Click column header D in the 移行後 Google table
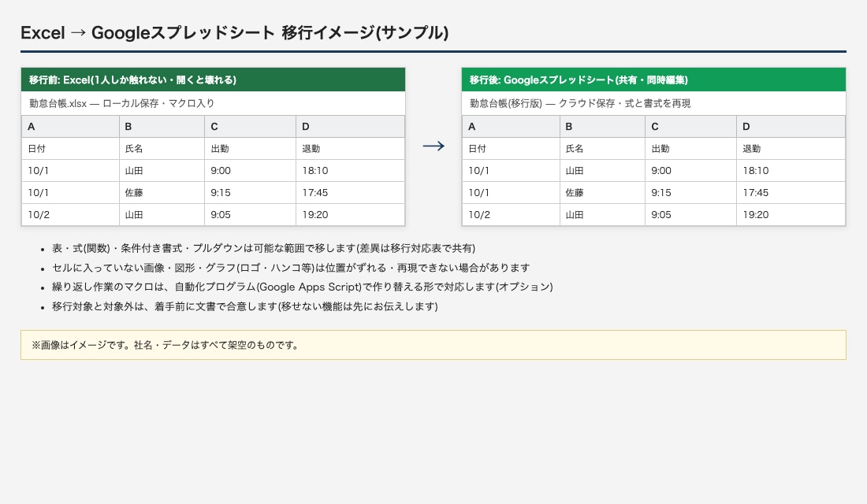 791,127
